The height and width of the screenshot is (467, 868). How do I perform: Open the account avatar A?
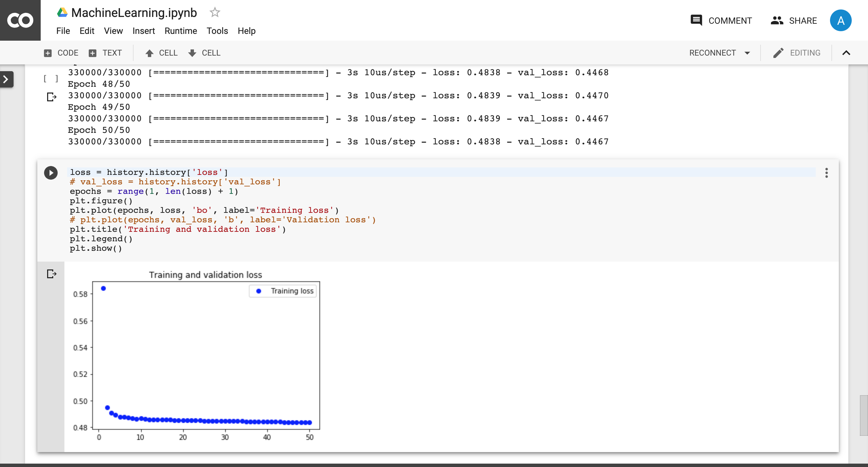[840, 20]
